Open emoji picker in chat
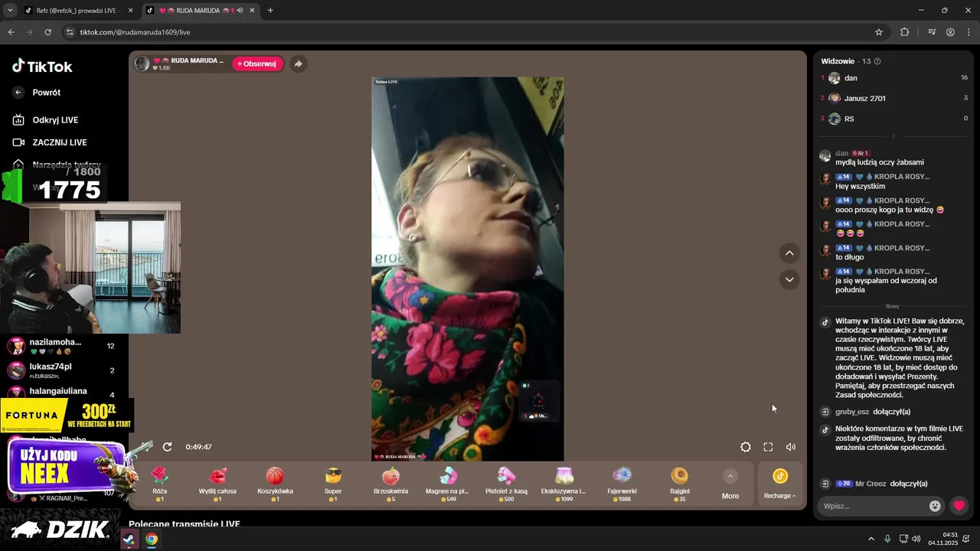 pyautogui.click(x=935, y=506)
